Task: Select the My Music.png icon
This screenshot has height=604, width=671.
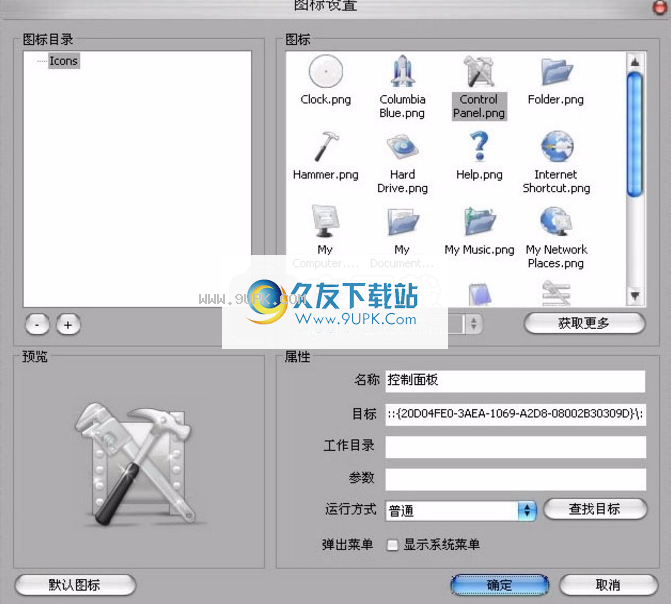Action: click(x=479, y=222)
